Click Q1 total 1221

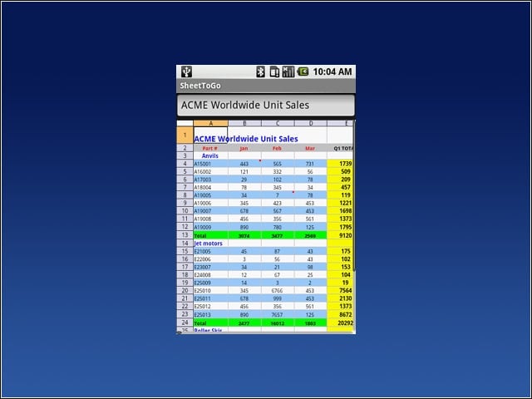tap(340, 203)
